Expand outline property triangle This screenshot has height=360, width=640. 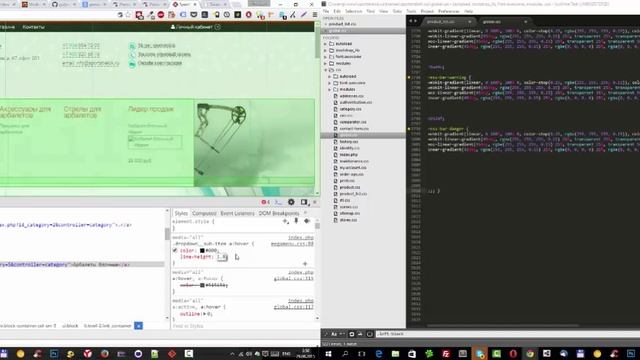pyautogui.click(x=203, y=314)
